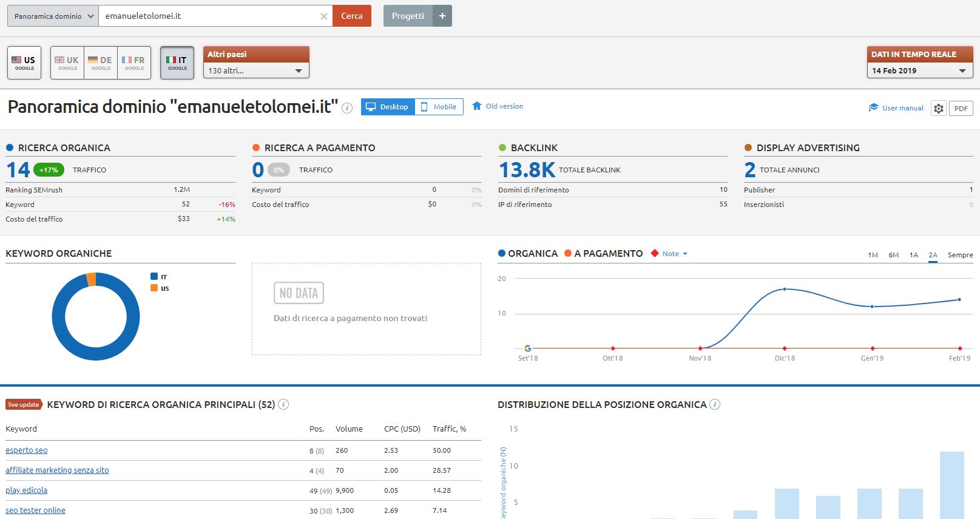
Task: Open Old version link
Action: [504, 106]
